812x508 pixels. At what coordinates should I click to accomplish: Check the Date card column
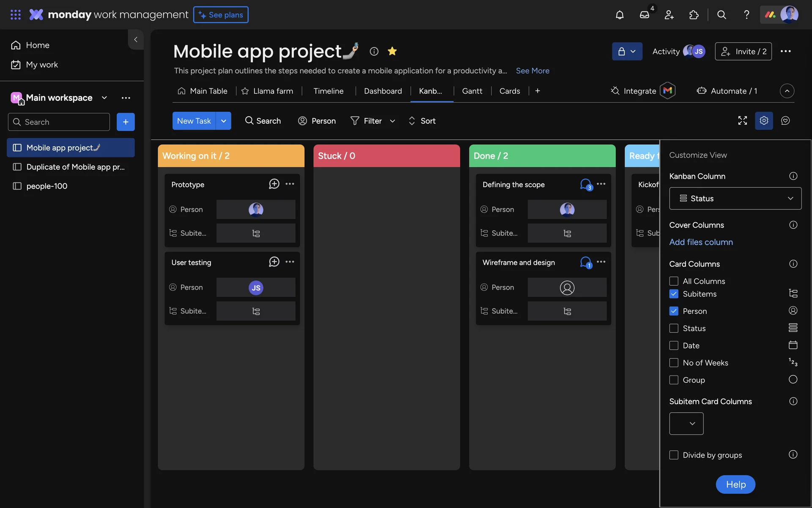(674, 345)
